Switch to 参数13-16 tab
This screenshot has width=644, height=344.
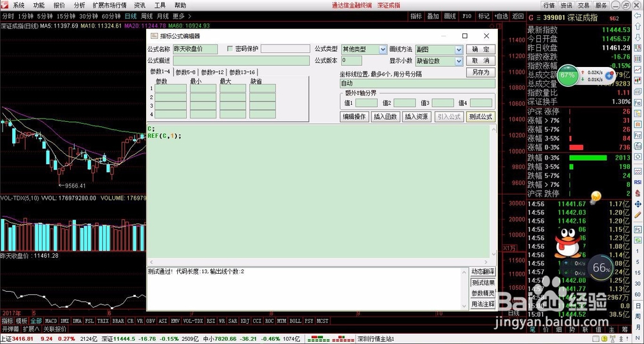pos(242,72)
